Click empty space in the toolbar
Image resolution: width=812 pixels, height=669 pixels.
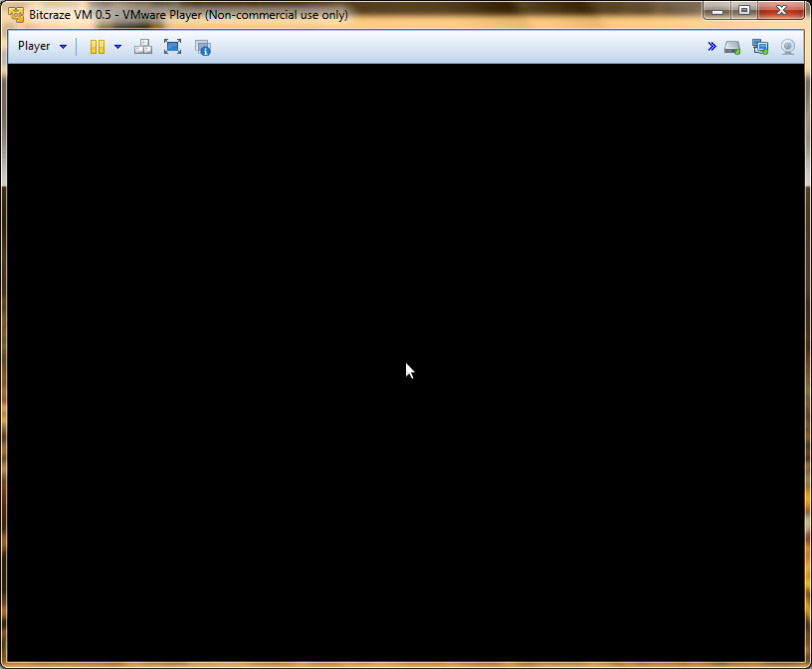pyautogui.click(x=448, y=47)
